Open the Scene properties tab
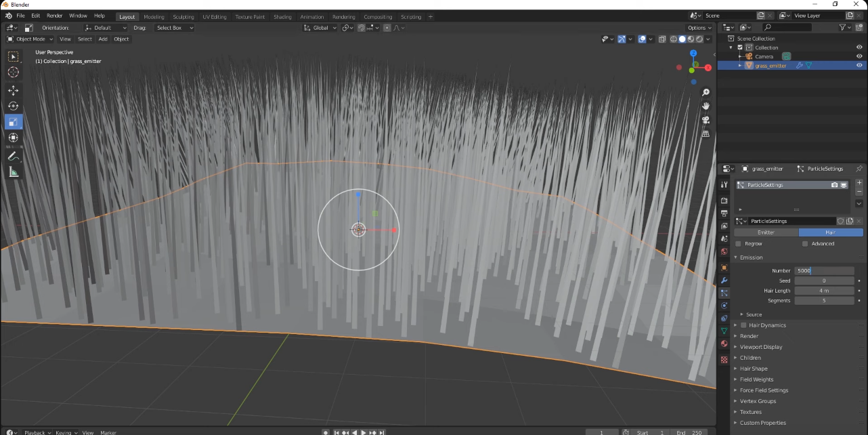Image resolution: width=868 pixels, height=435 pixels. point(724,239)
